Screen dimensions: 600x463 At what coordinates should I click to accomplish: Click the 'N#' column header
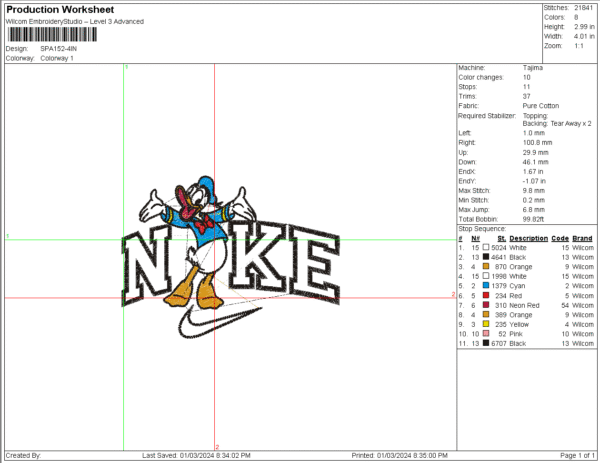pos(475,238)
